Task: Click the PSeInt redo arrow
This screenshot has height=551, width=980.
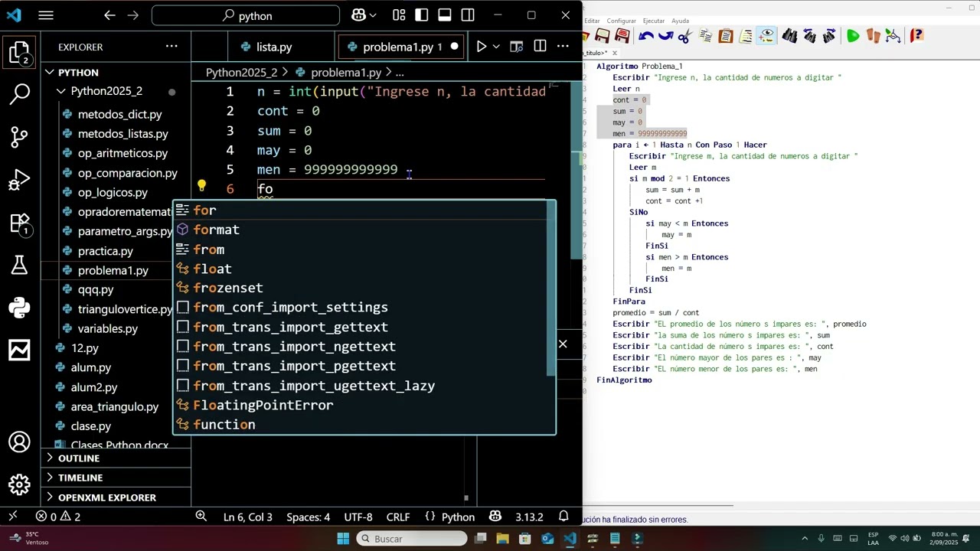Action: click(x=665, y=35)
